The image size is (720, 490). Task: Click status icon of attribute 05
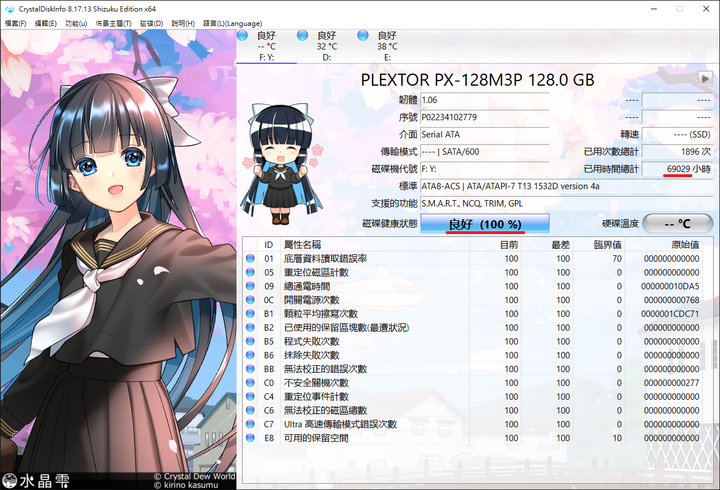pos(250,272)
